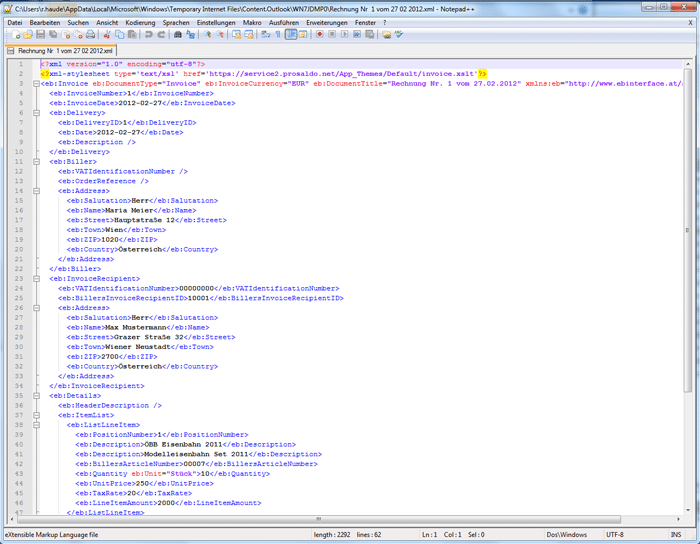The height and width of the screenshot is (544, 700).
Task: Collapse the eb:Biller fold on line 11
Action: coord(36,161)
